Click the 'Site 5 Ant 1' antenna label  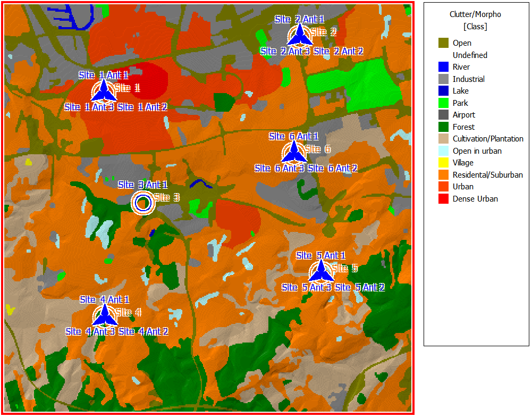pyautogui.click(x=321, y=255)
